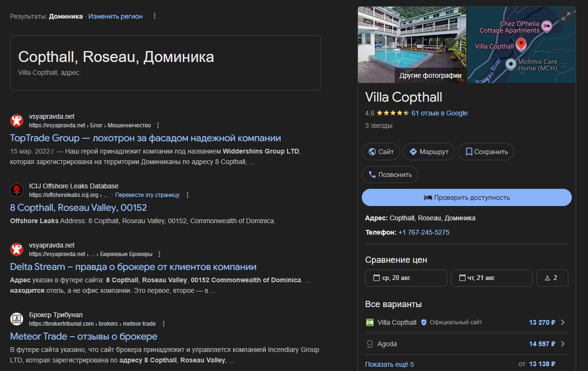
Task: Click the vsyapravda.net favicon beside Delta Stream result
Action: tap(17, 249)
